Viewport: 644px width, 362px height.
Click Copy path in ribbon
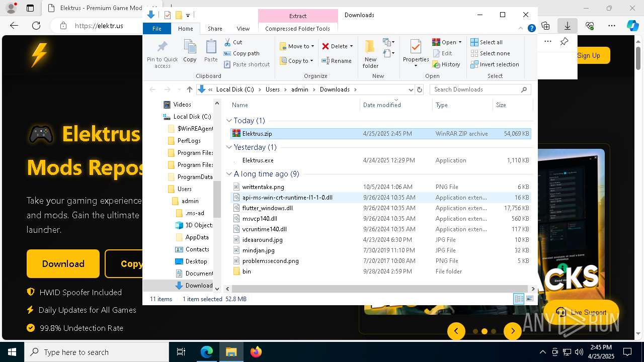pyautogui.click(x=242, y=53)
